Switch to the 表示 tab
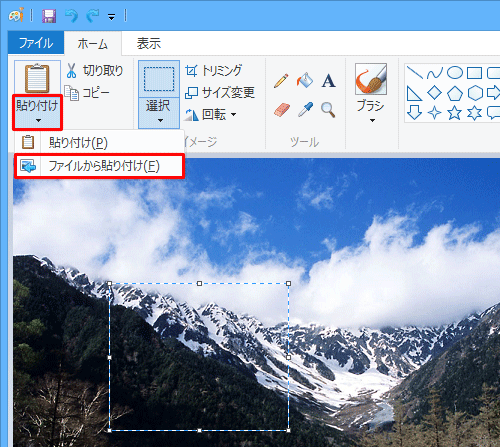This screenshot has width=500, height=447. (x=149, y=43)
